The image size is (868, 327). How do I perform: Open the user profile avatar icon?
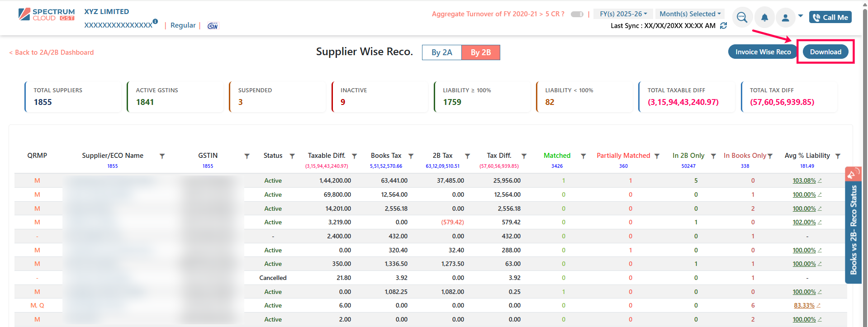786,18
